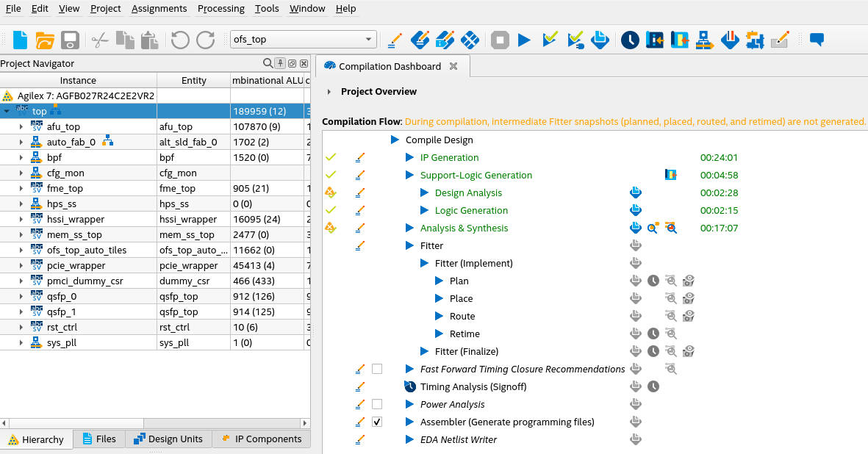Screen dimensions: 868x454
Task: Click the New file toolbar icon
Action: pyautogui.click(x=21, y=40)
